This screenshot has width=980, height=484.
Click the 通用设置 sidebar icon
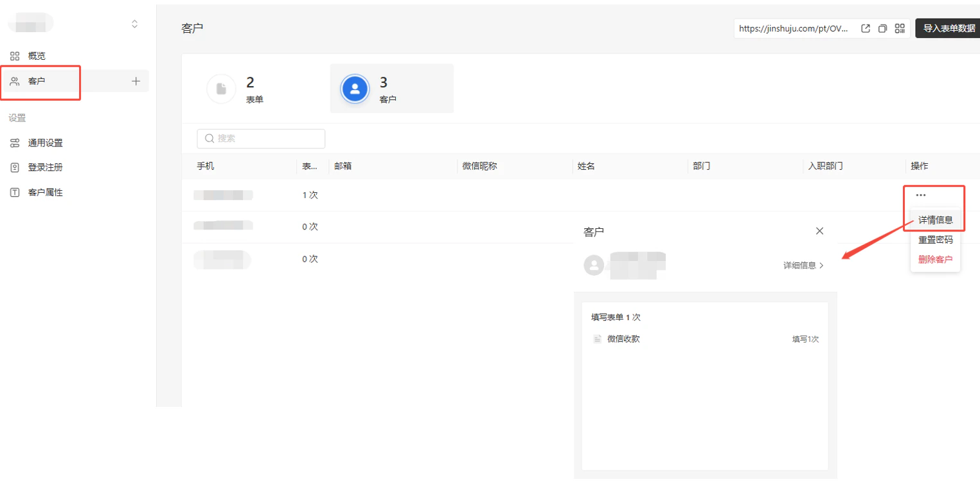click(15, 143)
